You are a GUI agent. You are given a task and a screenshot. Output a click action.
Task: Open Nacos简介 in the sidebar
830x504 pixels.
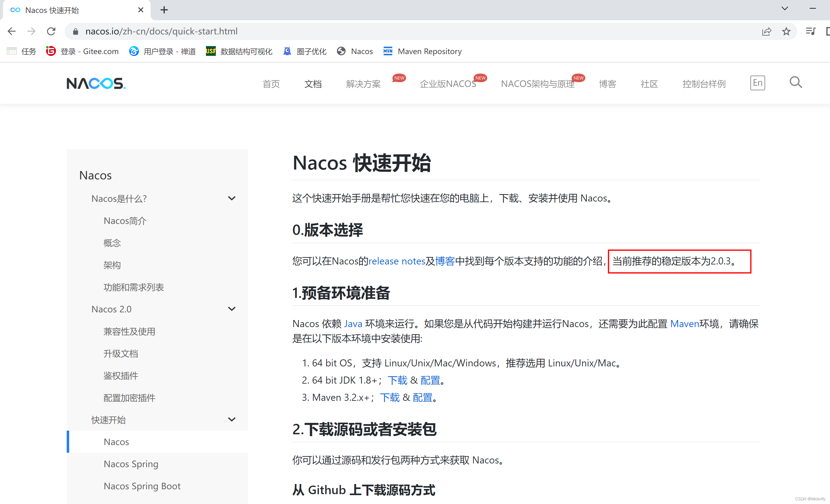click(x=125, y=221)
